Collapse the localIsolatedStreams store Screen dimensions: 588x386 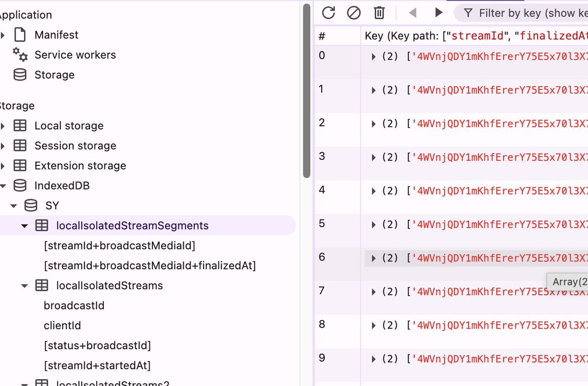pos(24,285)
